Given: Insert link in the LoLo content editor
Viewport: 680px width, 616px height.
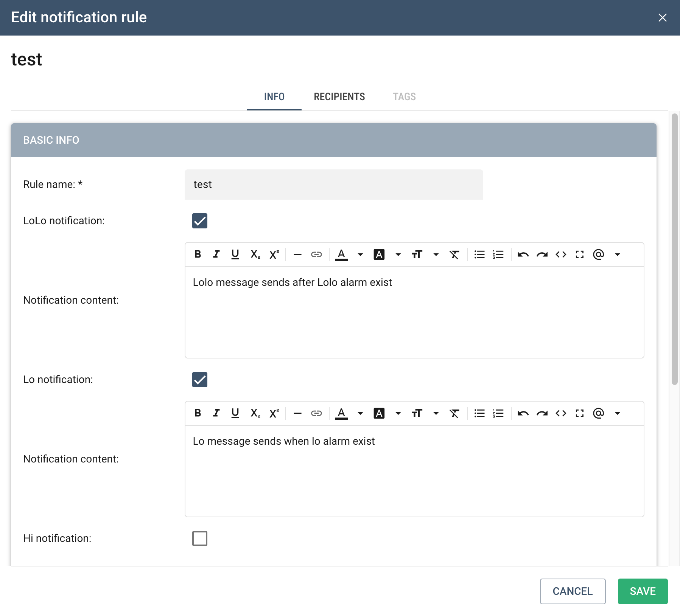Looking at the screenshot, I should (316, 254).
